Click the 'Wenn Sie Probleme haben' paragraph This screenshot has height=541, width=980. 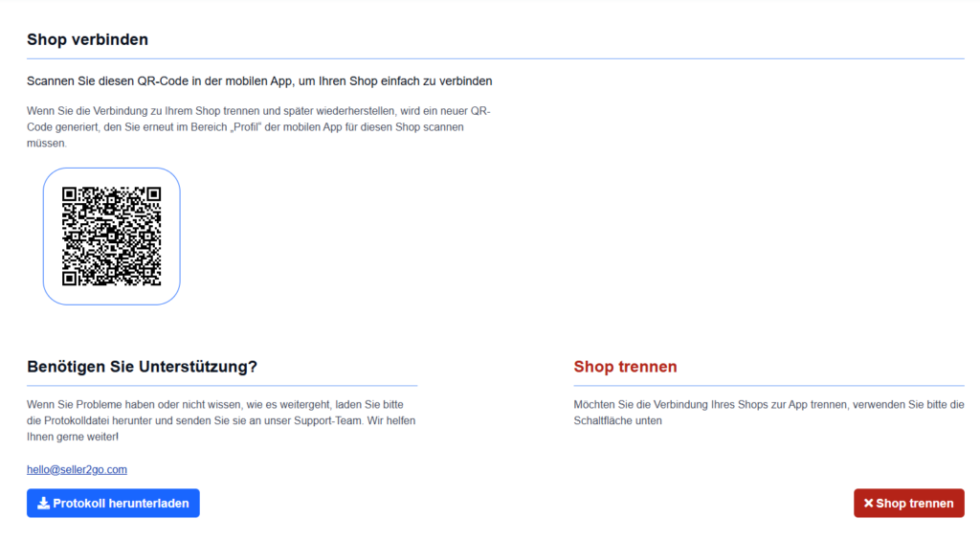[x=221, y=420]
